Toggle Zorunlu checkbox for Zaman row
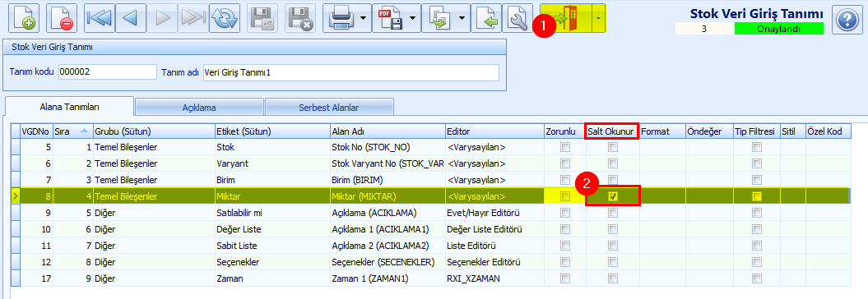868x299 pixels. point(564,278)
